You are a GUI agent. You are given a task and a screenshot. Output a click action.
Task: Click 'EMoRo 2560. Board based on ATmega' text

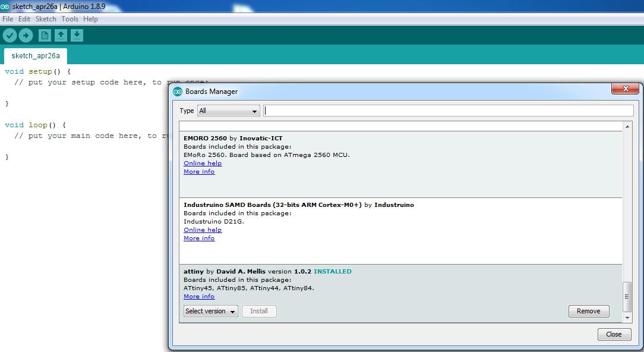point(267,155)
